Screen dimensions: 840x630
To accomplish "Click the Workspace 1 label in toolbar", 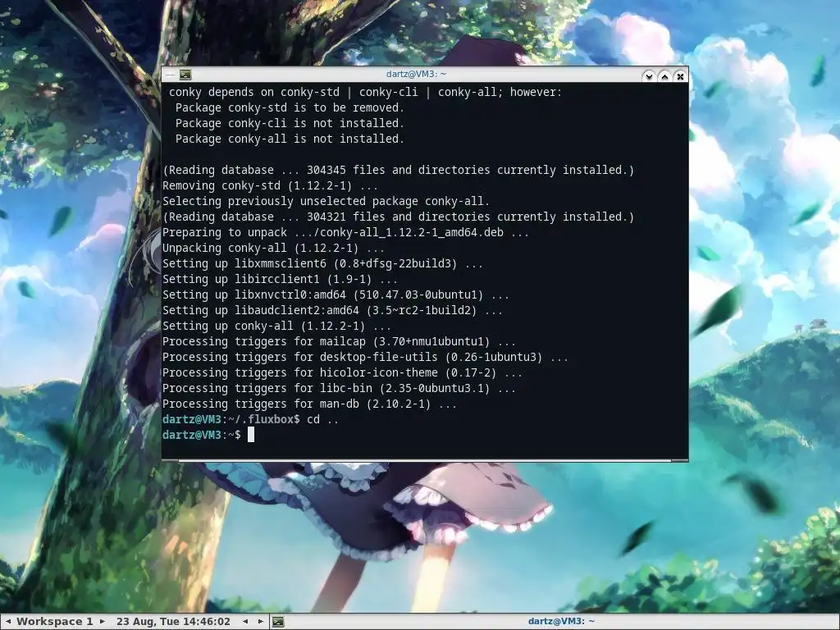I will (x=55, y=622).
